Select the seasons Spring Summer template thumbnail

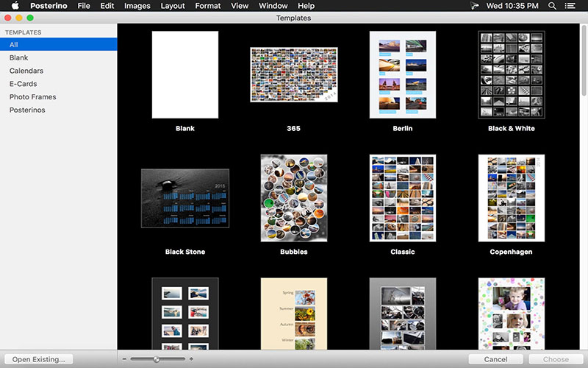pos(294,314)
